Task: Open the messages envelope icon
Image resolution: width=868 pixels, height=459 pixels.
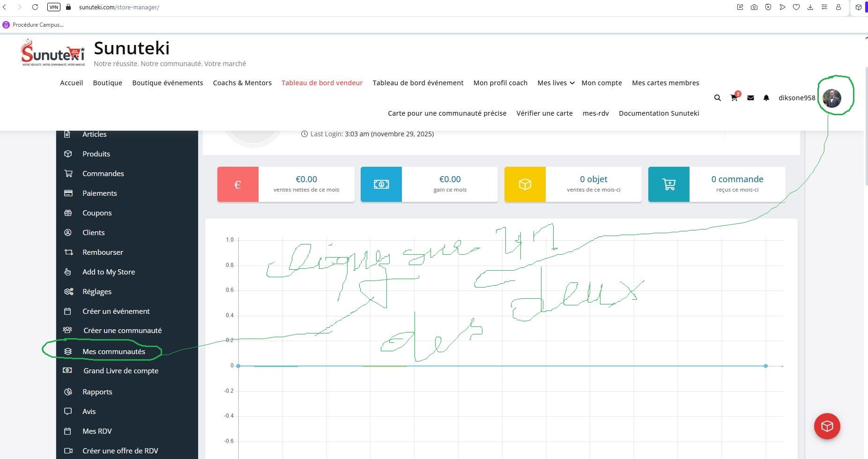Action: [x=750, y=98]
